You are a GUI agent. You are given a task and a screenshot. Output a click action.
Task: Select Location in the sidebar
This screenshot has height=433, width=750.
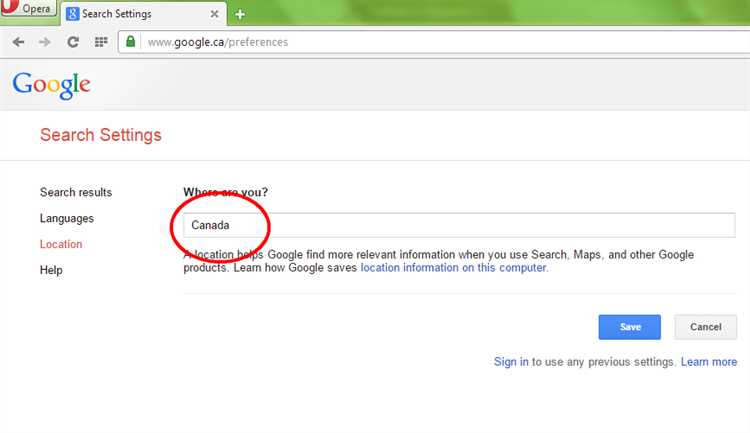[61, 244]
